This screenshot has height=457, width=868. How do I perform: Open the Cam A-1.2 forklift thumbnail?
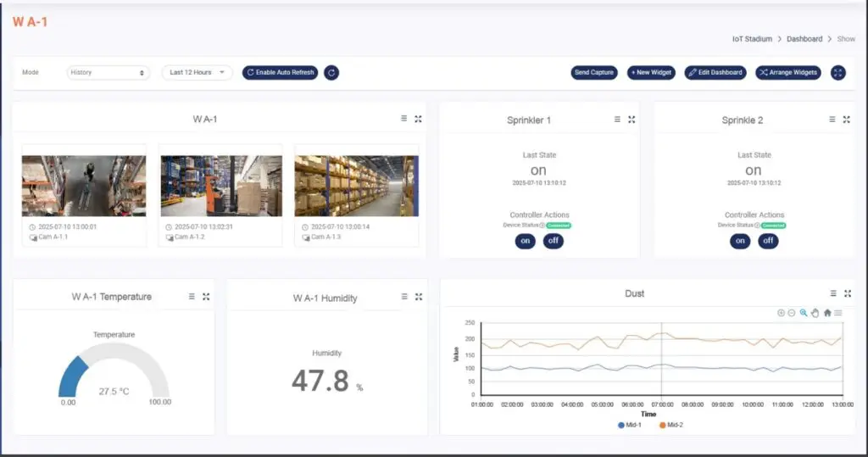(x=220, y=186)
